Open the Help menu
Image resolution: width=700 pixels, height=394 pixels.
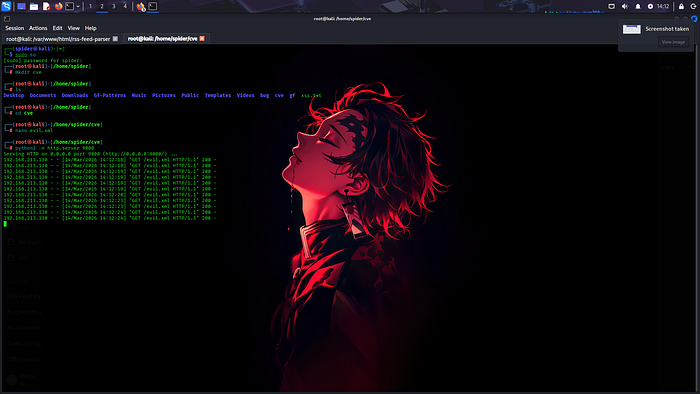pyautogui.click(x=91, y=28)
